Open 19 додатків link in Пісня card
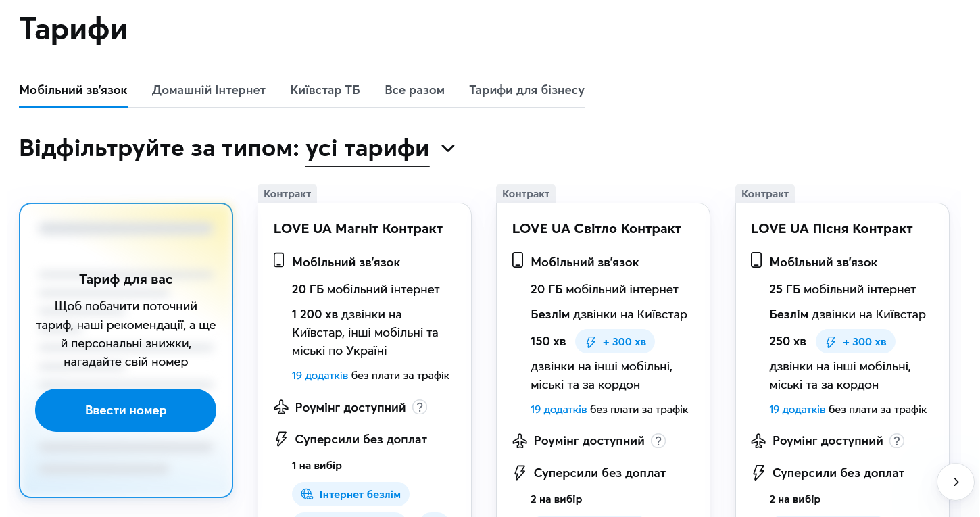The height and width of the screenshot is (517, 980). click(797, 410)
